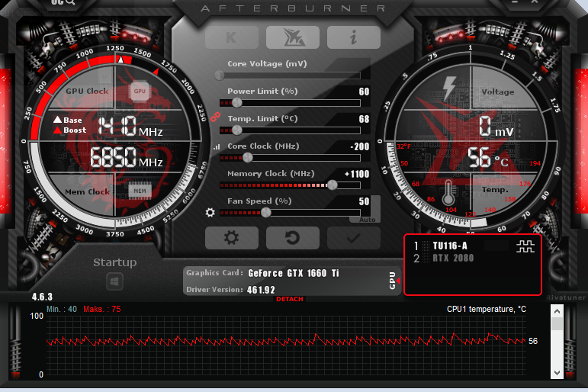Click the fan settings gear next to Fan Speed

(x=210, y=213)
